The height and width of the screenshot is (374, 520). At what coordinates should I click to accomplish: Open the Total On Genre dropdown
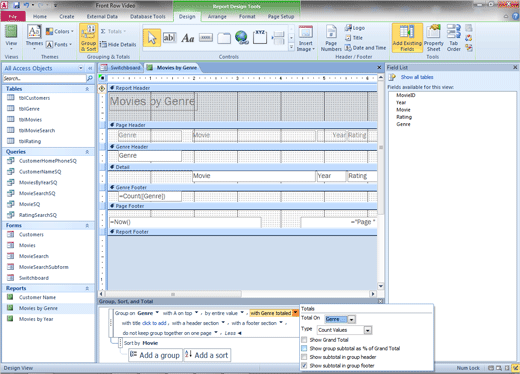[x=351, y=319]
